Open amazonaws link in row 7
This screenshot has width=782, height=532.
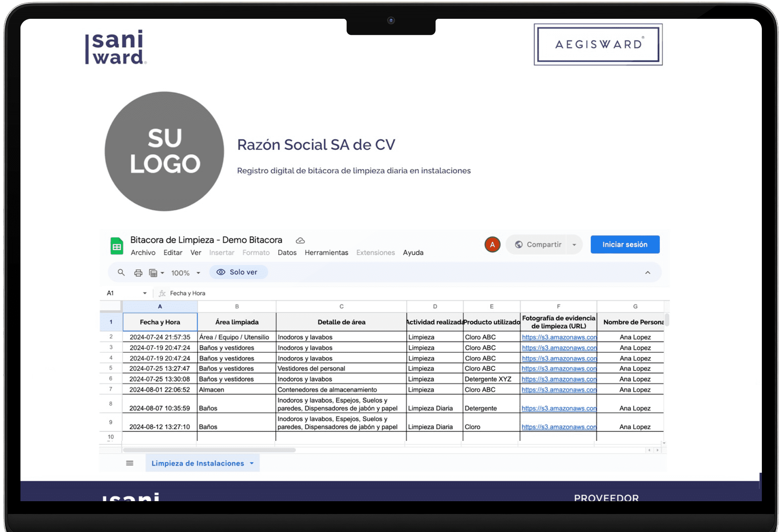(559, 390)
